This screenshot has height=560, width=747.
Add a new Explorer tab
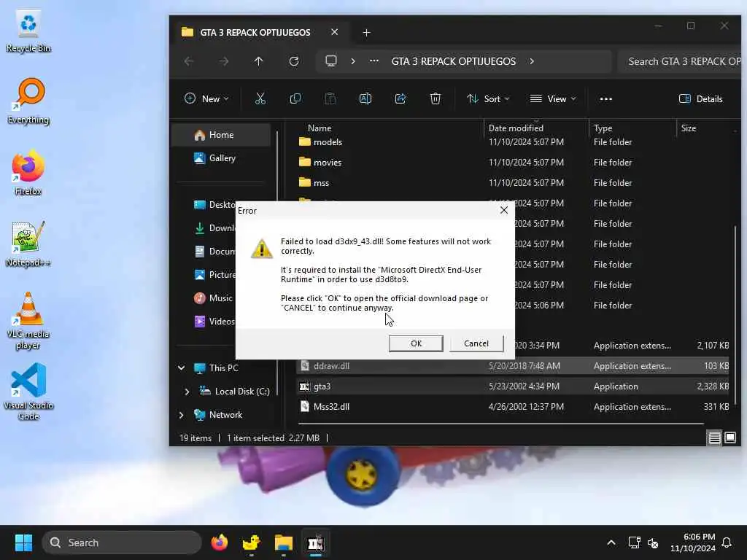pos(366,32)
